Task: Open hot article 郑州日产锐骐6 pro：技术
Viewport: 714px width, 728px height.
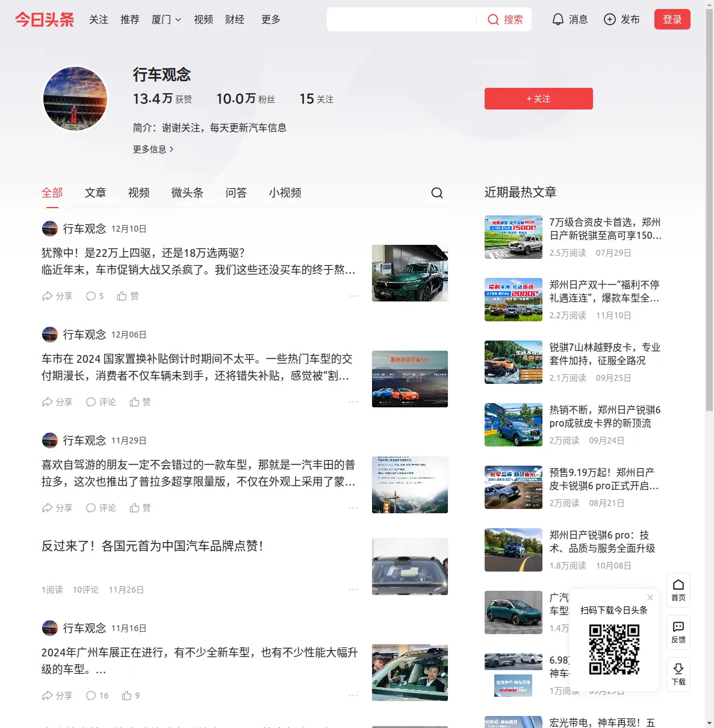Action: [603, 541]
